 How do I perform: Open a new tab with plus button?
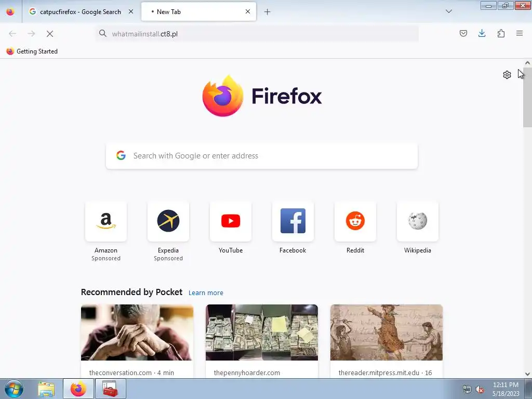point(268,12)
